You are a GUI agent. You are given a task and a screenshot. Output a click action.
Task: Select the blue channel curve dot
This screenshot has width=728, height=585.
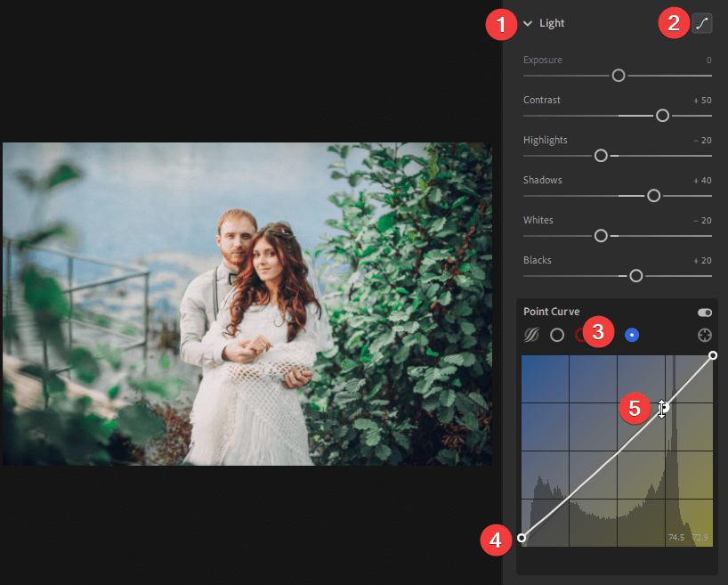pyautogui.click(x=632, y=335)
